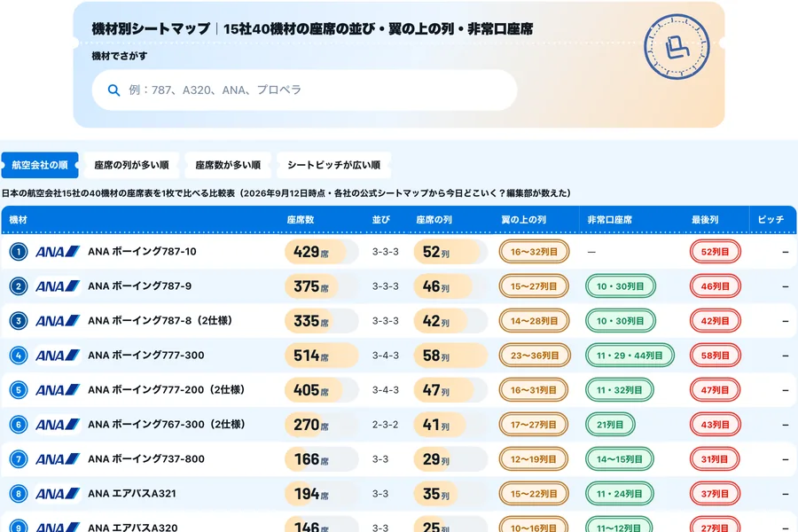Select the 航空会社の順 sort tab
Screen dimensions: 798x532
[x=40, y=165]
